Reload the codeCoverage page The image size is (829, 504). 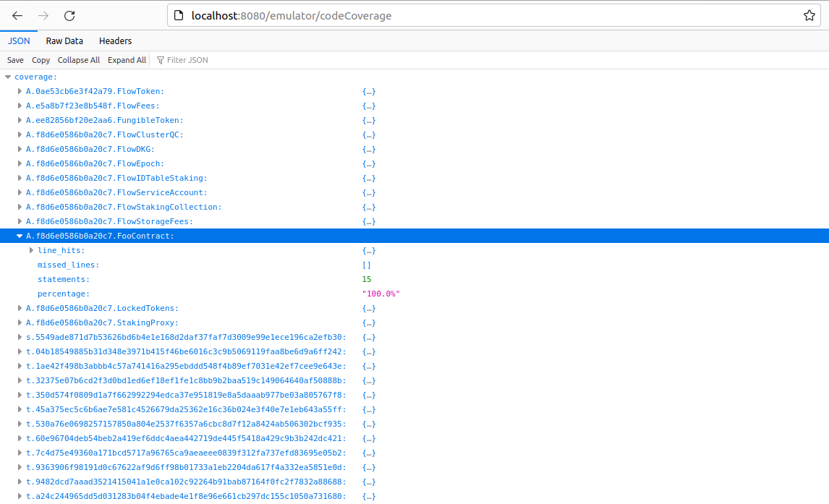click(x=69, y=16)
